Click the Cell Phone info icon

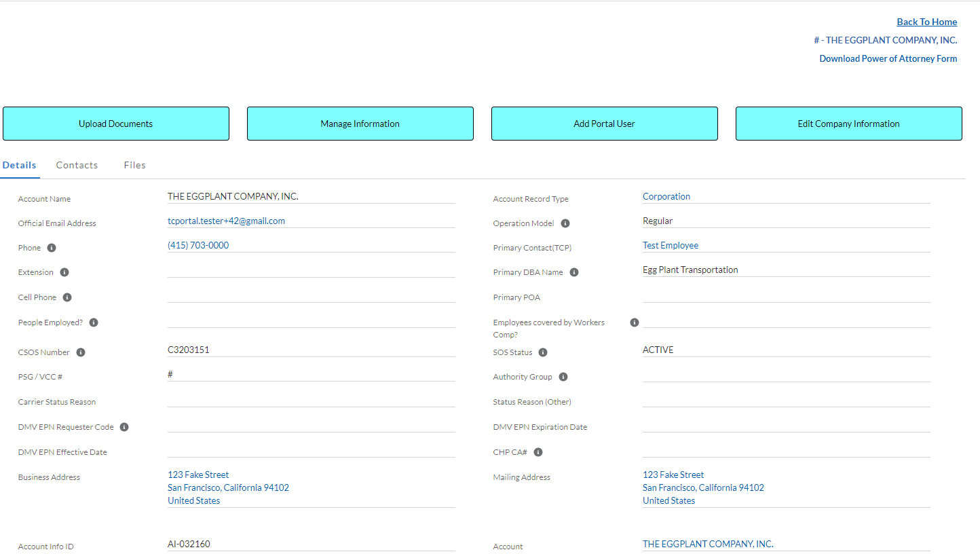(x=67, y=297)
